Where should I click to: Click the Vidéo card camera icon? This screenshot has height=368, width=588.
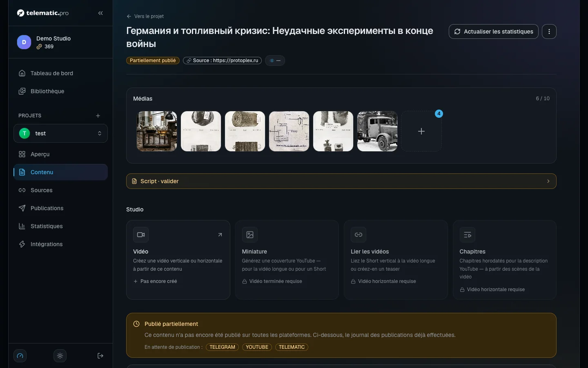pyautogui.click(x=141, y=235)
